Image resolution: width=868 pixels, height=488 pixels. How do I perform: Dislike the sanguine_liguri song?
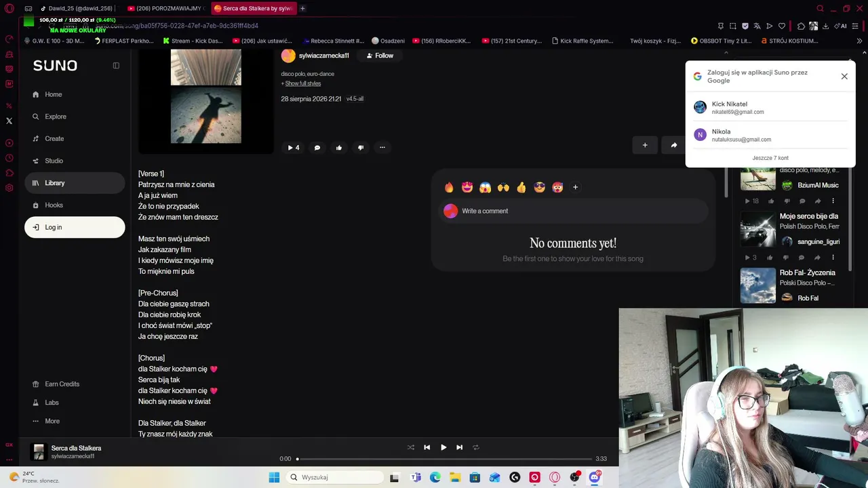pyautogui.click(x=787, y=258)
